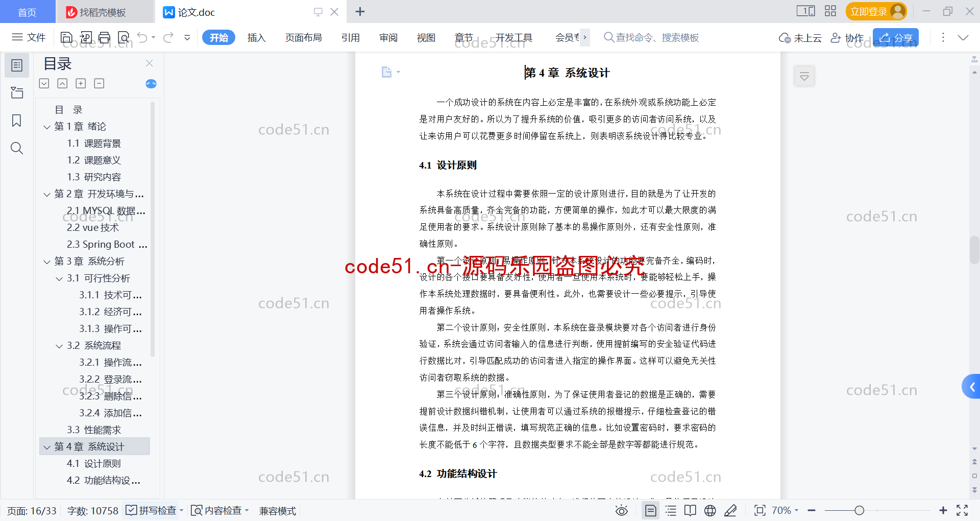
Task: Click the zoom in plus button
Action: click(x=943, y=510)
